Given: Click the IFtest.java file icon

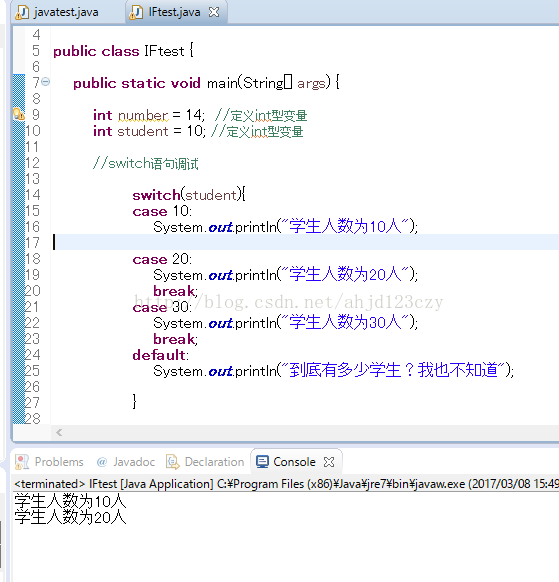Looking at the screenshot, I should point(135,12).
